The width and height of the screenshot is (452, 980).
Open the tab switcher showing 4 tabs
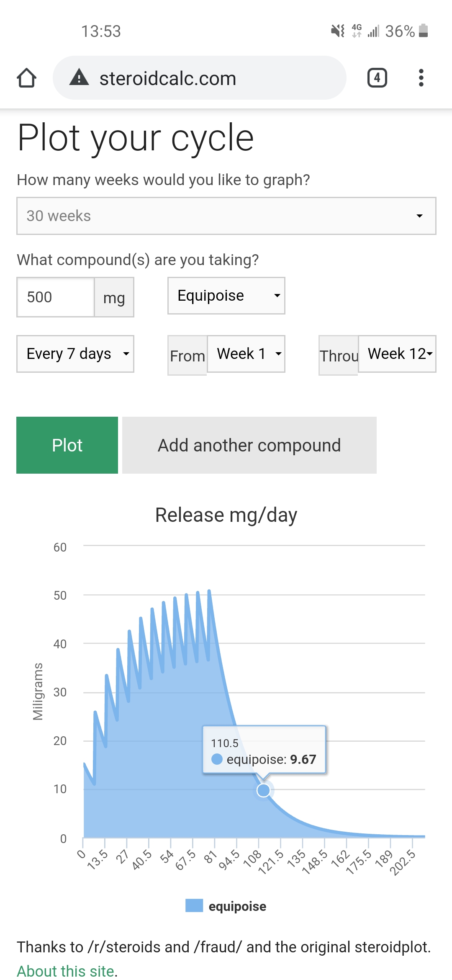(377, 78)
